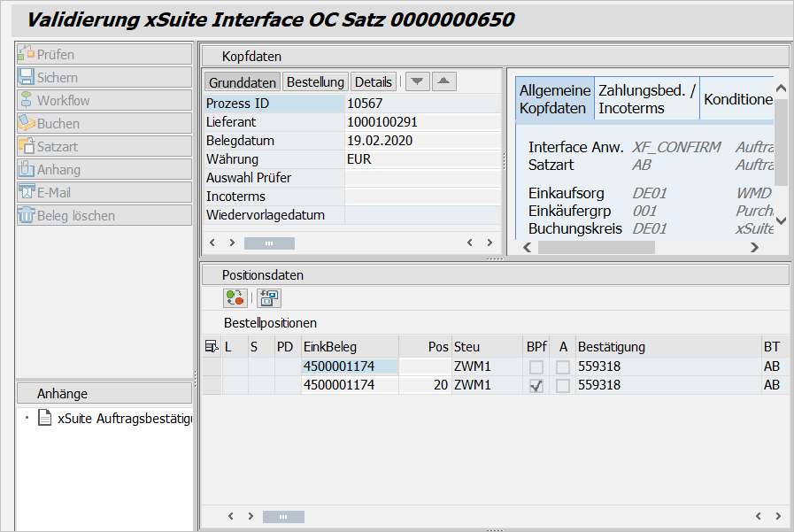Enable the A checkbox in second row

pyautogui.click(x=563, y=386)
